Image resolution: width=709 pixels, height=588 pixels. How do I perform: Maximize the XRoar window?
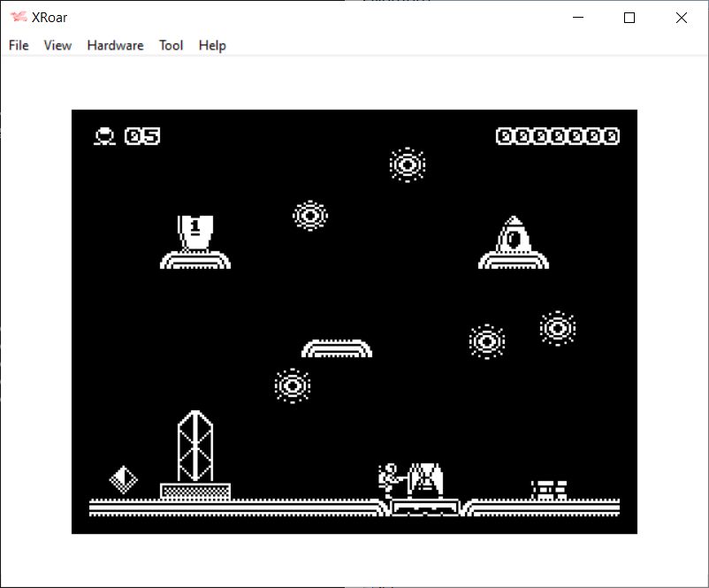(629, 18)
